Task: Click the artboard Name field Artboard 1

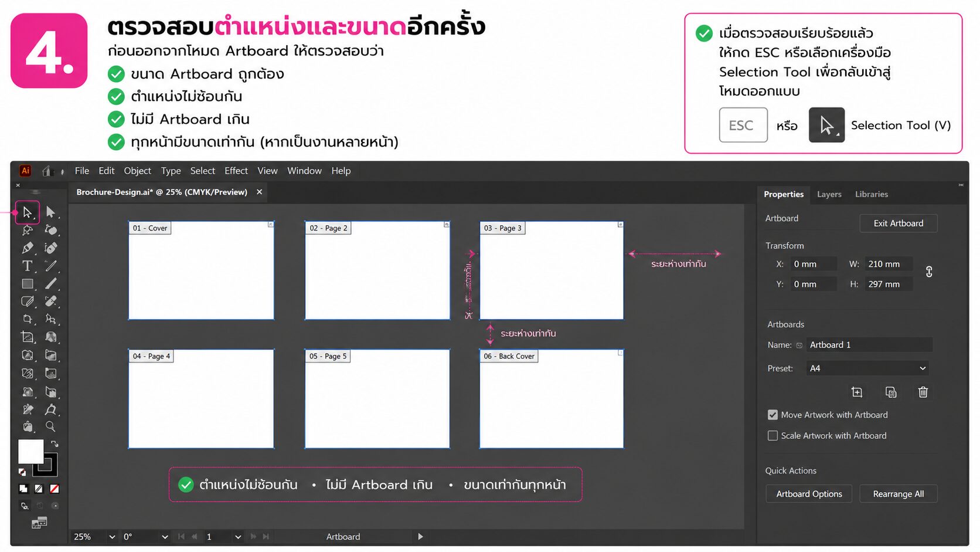Action: click(869, 345)
